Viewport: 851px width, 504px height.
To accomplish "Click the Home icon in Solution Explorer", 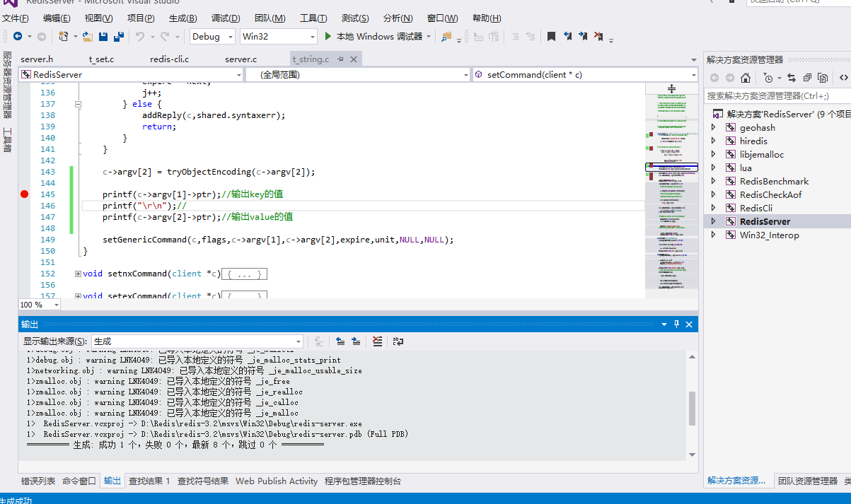I will pyautogui.click(x=746, y=78).
